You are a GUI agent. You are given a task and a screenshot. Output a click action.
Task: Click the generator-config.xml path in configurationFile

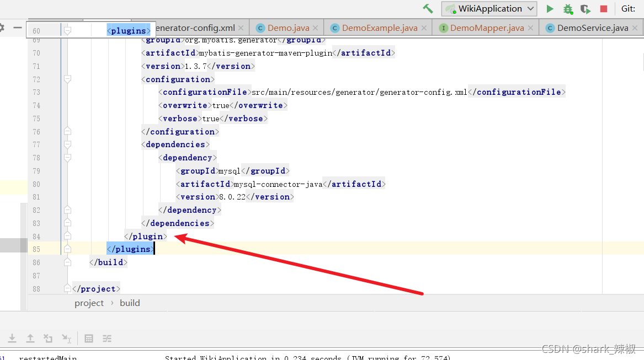pyautogui.click(x=359, y=93)
